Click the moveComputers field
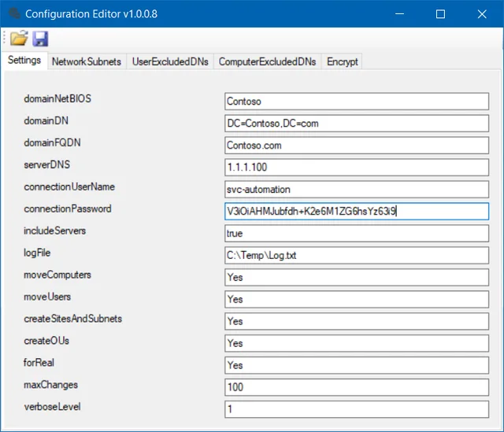The width and height of the screenshot is (504, 432). coord(357,278)
